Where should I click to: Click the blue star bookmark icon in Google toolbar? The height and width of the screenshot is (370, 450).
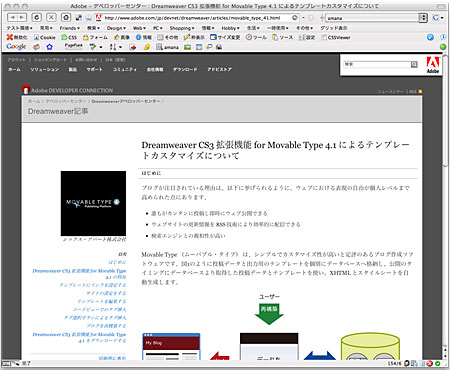click(x=50, y=47)
